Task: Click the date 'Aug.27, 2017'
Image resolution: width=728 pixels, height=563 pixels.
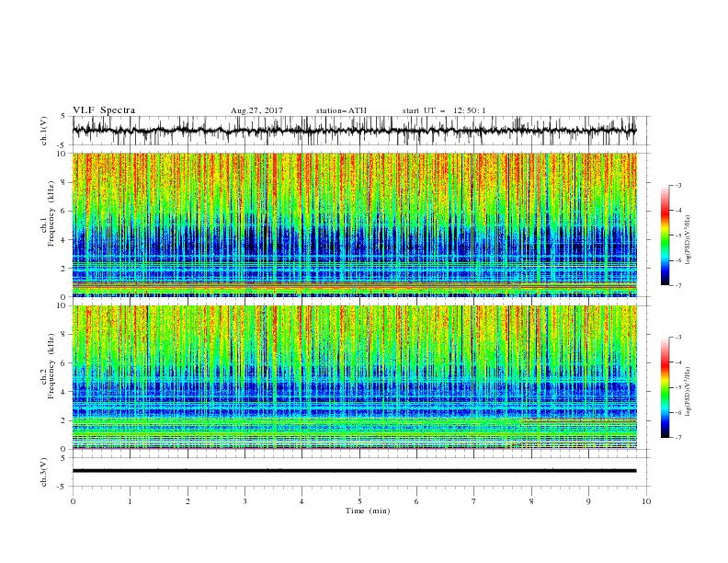Action: (256, 110)
